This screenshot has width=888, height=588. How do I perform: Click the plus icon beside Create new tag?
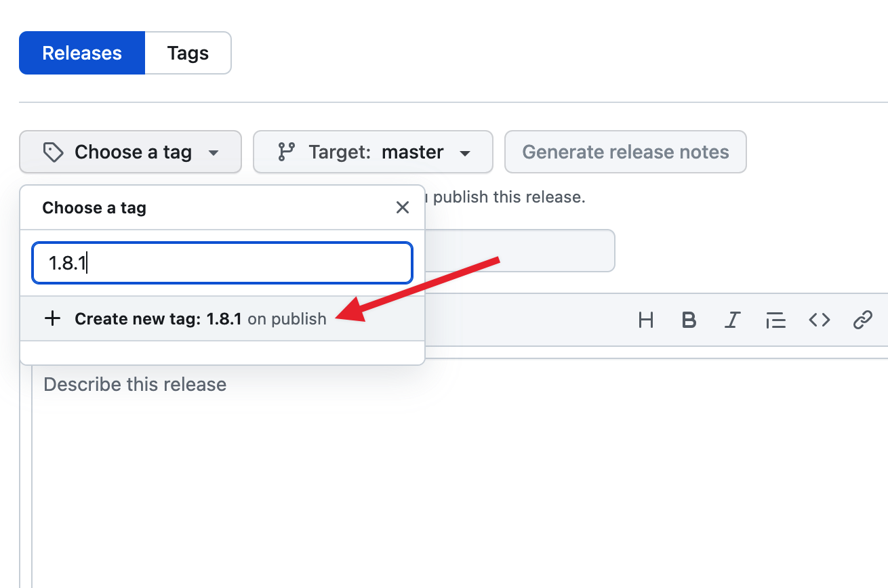tap(52, 318)
